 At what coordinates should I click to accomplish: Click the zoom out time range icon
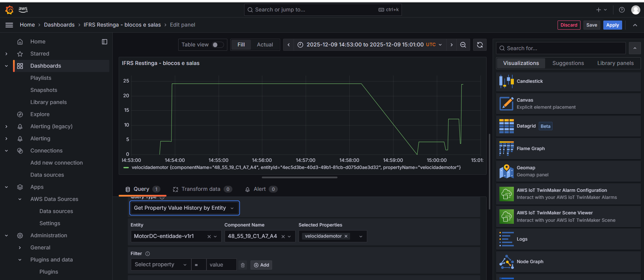(463, 45)
